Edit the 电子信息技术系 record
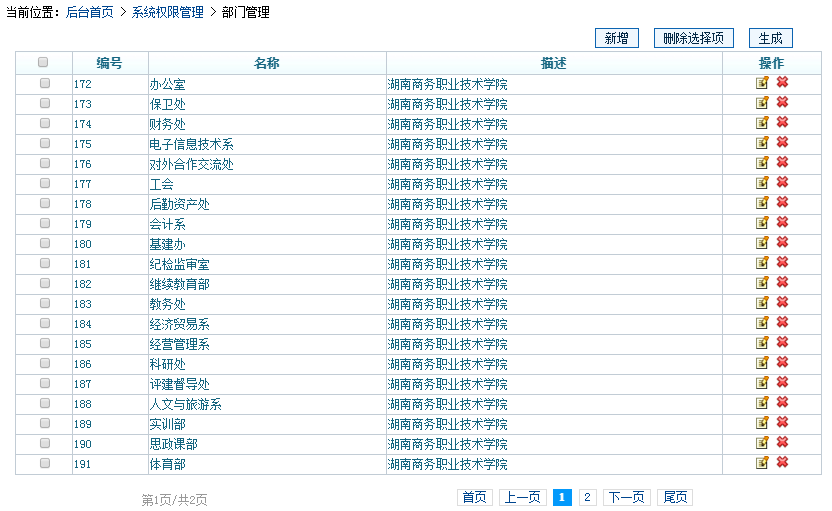This screenshot has height=511, width=832. click(762, 143)
